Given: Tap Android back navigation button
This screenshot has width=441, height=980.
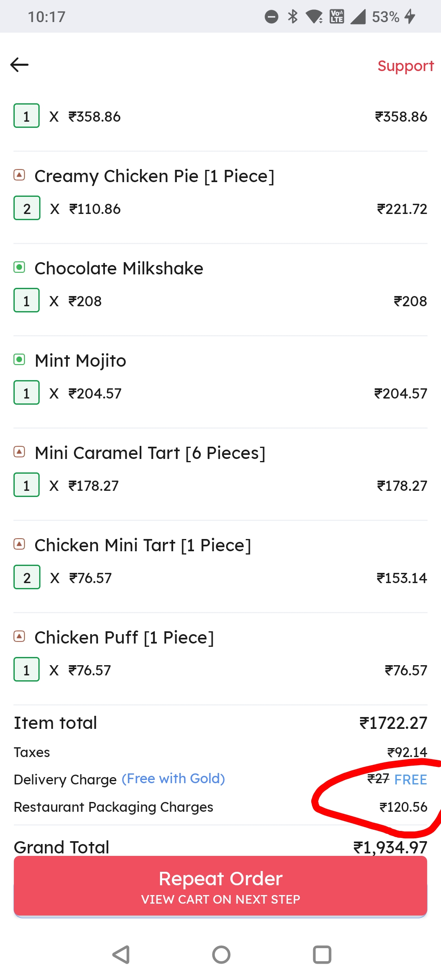Looking at the screenshot, I should click(x=121, y=955).
